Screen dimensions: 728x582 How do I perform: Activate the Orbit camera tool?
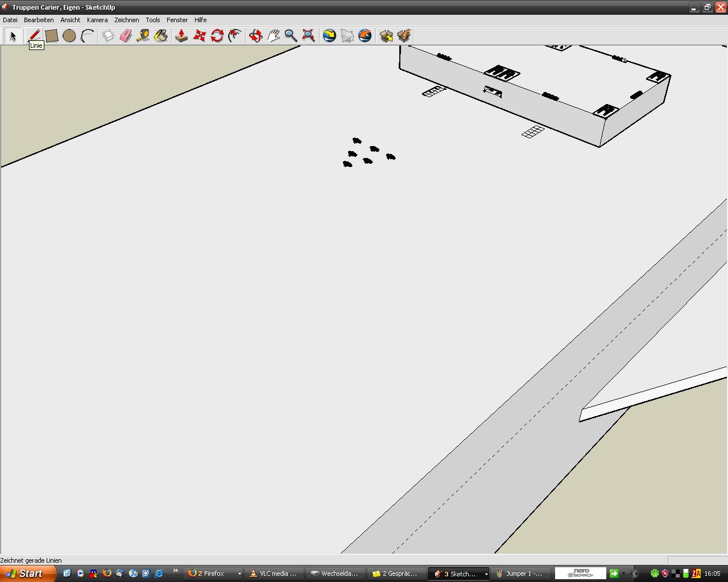(255, 36)
